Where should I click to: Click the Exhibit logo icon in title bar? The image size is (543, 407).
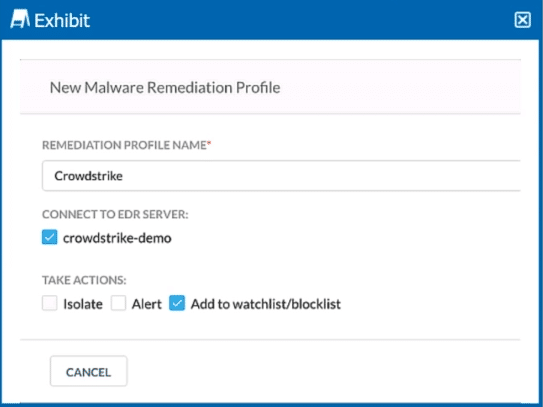coord(20,19)
